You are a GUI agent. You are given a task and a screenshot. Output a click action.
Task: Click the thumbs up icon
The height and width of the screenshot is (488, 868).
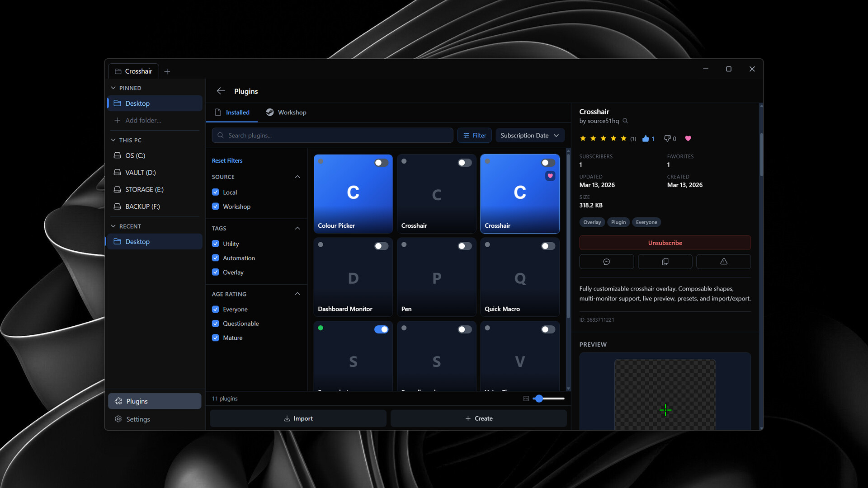tap(646, 139)
